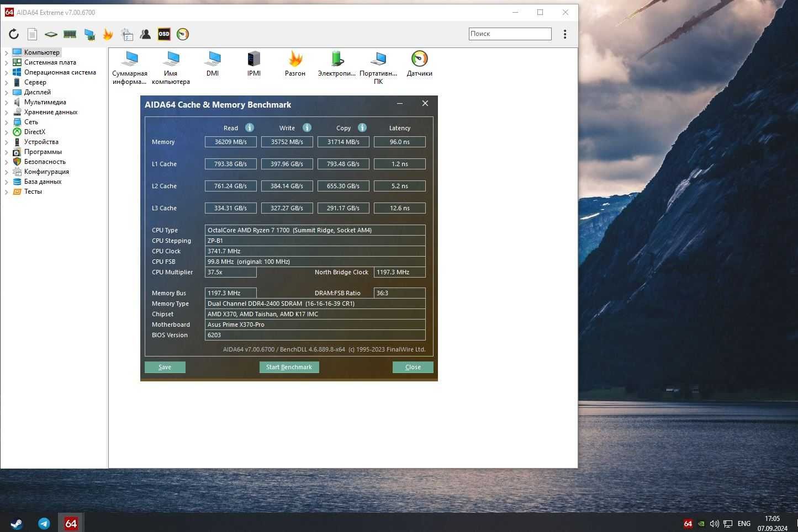This screenshot has width=798, height=532.
Task: Click the Close button in benchmark dialog
Action: tap(413, 367)
